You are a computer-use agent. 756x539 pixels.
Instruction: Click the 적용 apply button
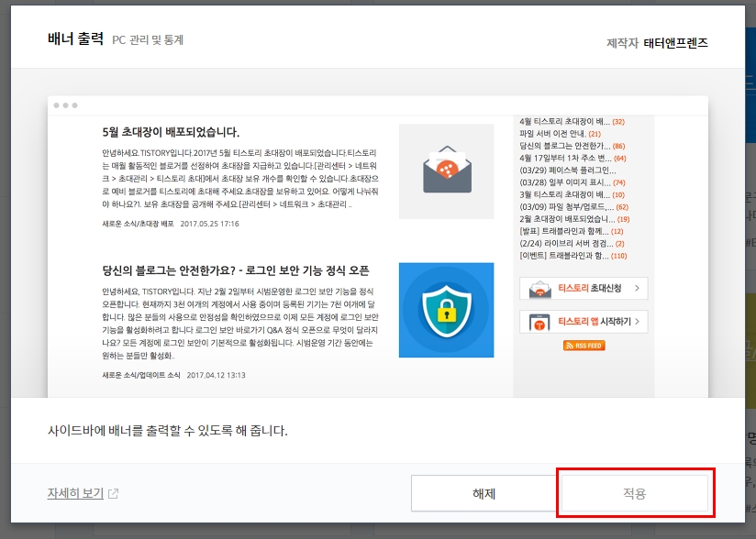tap(635, 493)
